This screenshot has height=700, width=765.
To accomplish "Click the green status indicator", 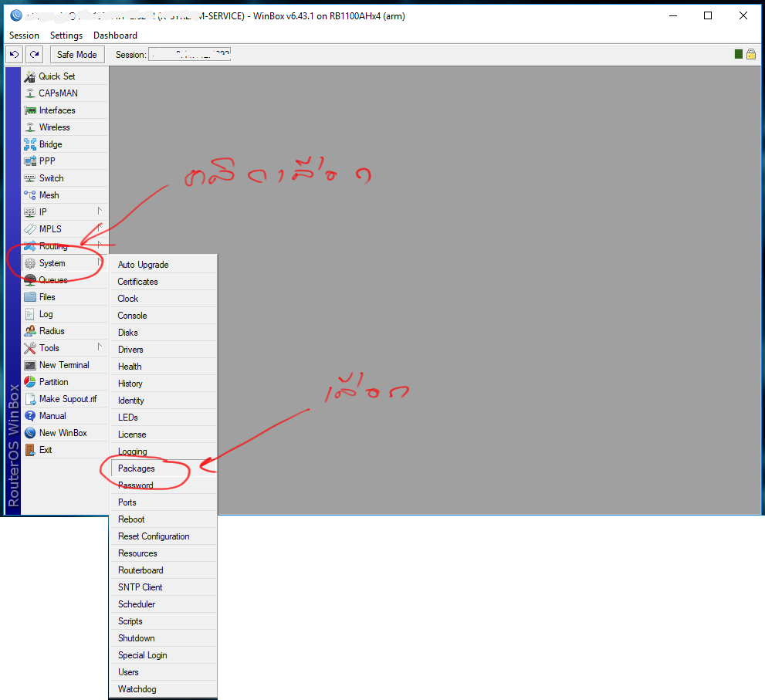I will pyautogui.click(x=739, y=54).
